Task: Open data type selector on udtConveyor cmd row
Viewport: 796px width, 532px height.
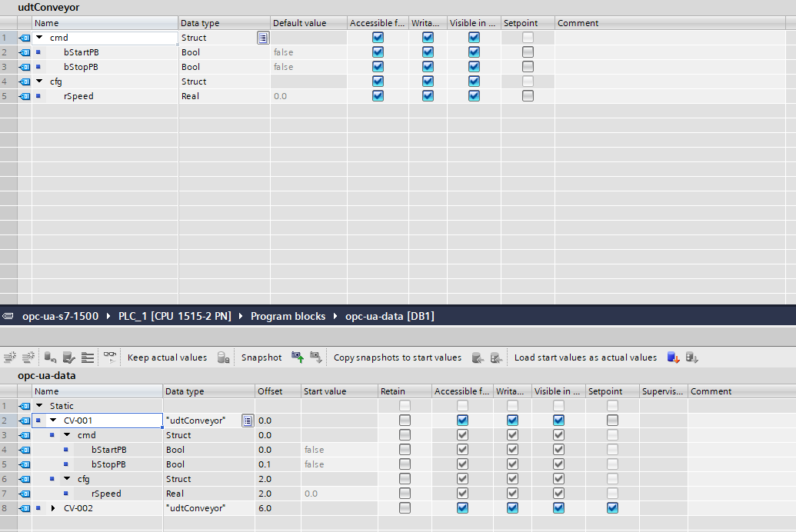Action: tap(263, 38)
